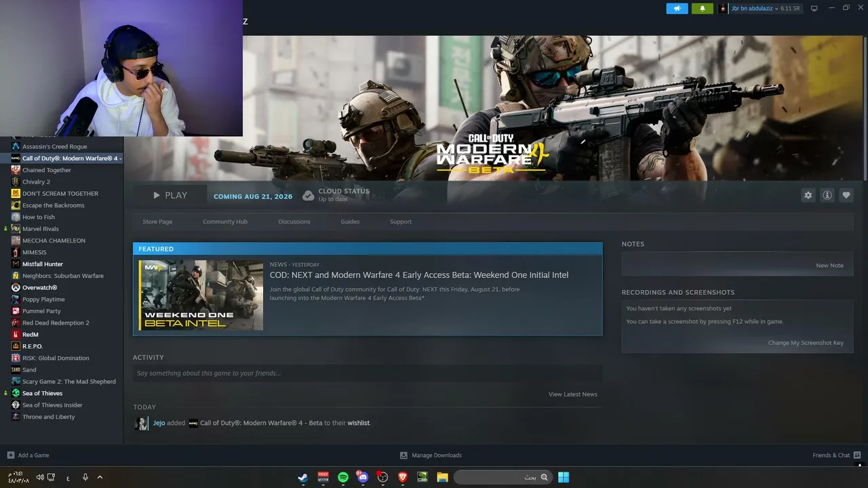Open the Support tab
Image resolution: width=868 pixels, height=488 pixels.
tap(401, 222)
